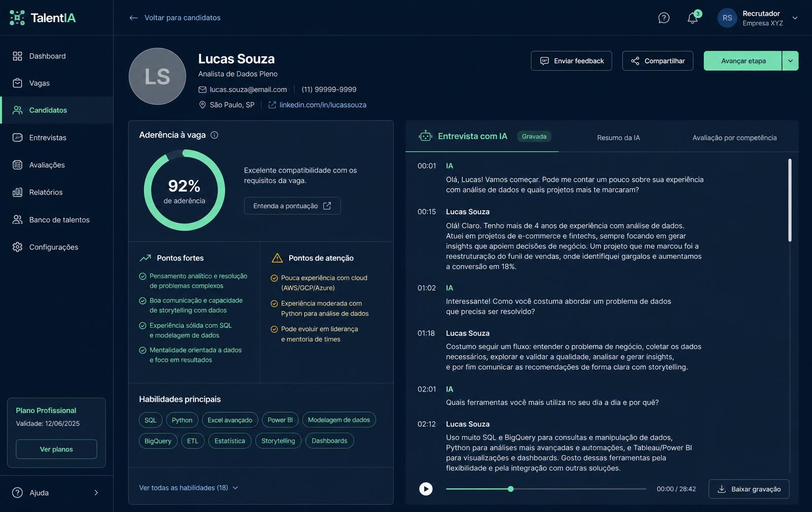Click Baixar gravação button
Viewport: 812px width, 512px height.
point(749,489)
